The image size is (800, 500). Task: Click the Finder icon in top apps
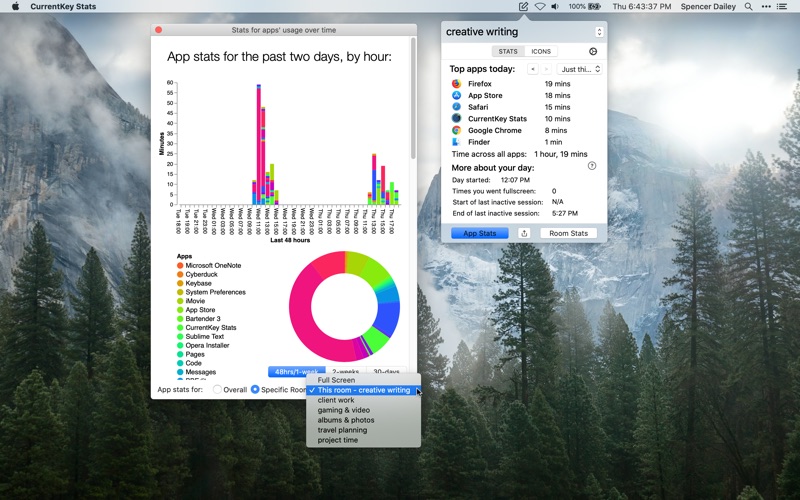click(456, 142)
